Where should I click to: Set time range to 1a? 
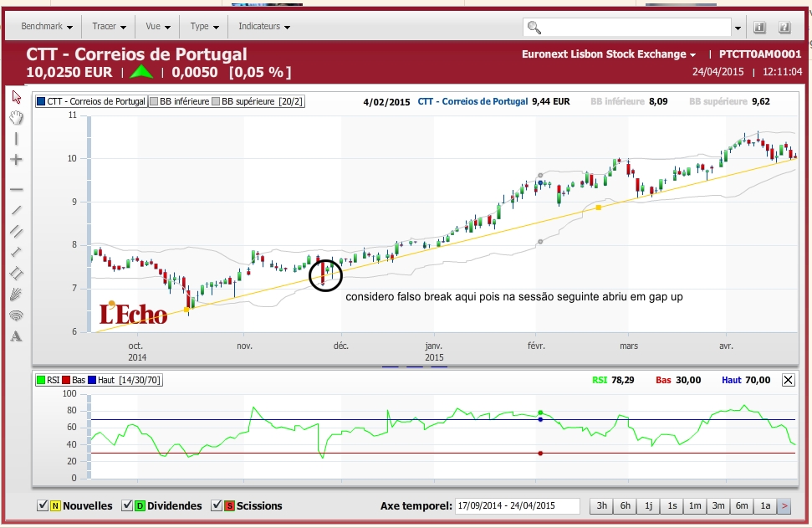(765, 505)
